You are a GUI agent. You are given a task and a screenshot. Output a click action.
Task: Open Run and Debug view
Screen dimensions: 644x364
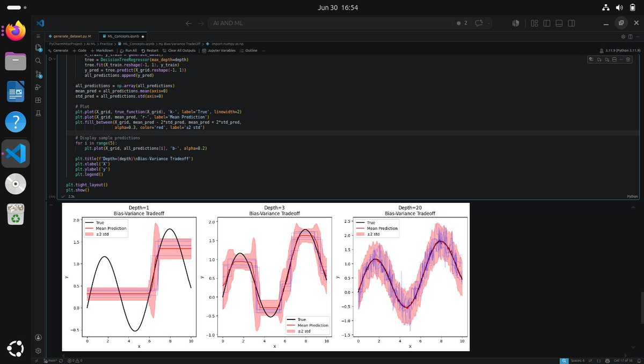pos(39,87)
